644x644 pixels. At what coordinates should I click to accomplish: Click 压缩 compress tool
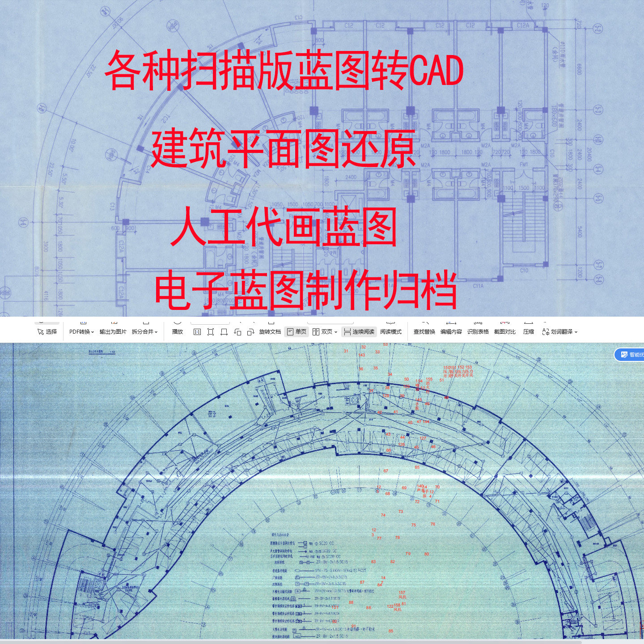point(529,332)
